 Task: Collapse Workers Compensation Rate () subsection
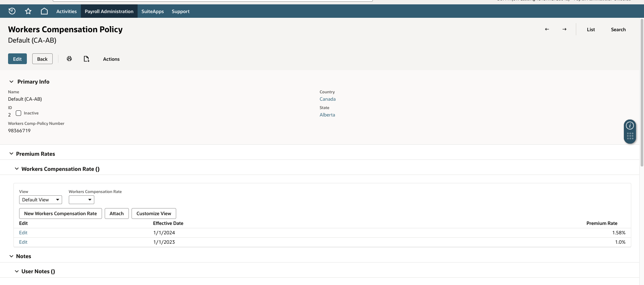17,169
